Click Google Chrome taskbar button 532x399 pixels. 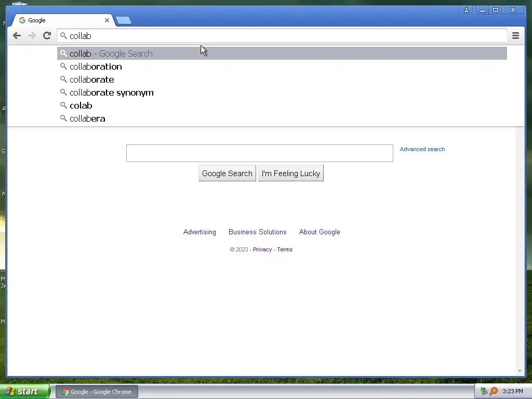[97, 392]
